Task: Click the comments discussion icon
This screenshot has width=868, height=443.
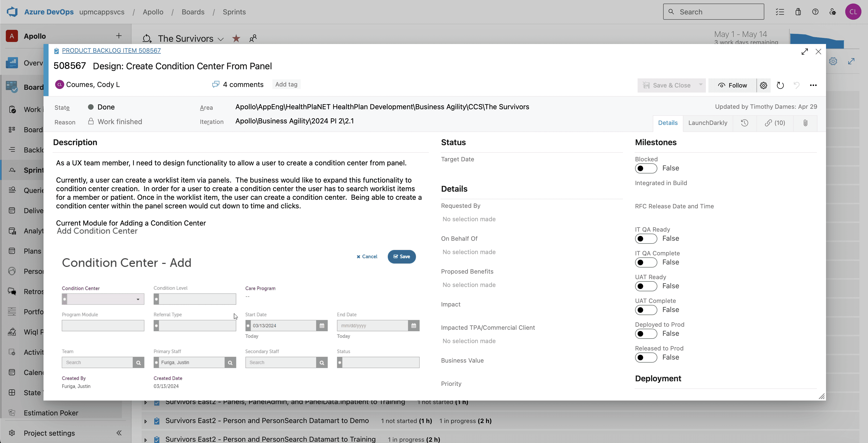Action: [216, 84]
